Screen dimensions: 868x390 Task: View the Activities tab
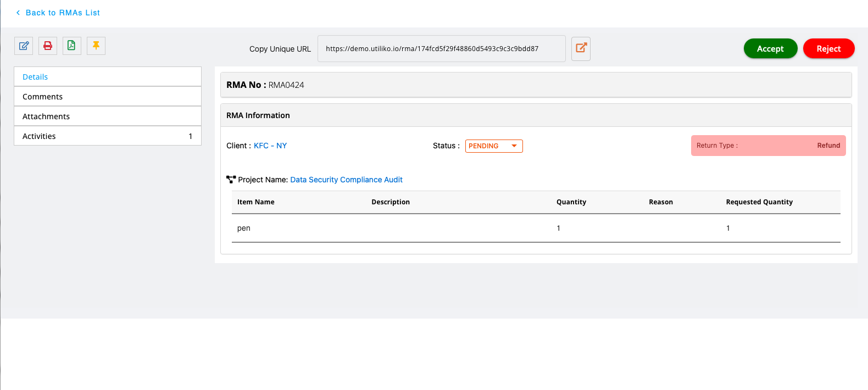tap(107, 136)
